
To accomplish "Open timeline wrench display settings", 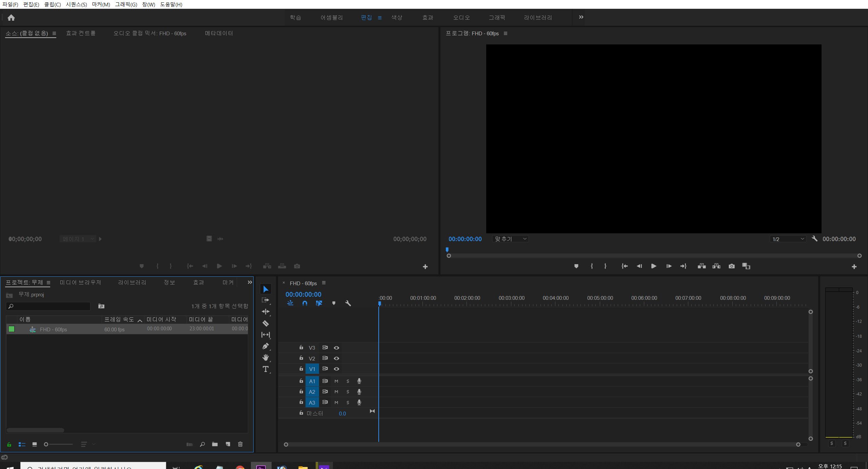I will [x=348, y=303].
